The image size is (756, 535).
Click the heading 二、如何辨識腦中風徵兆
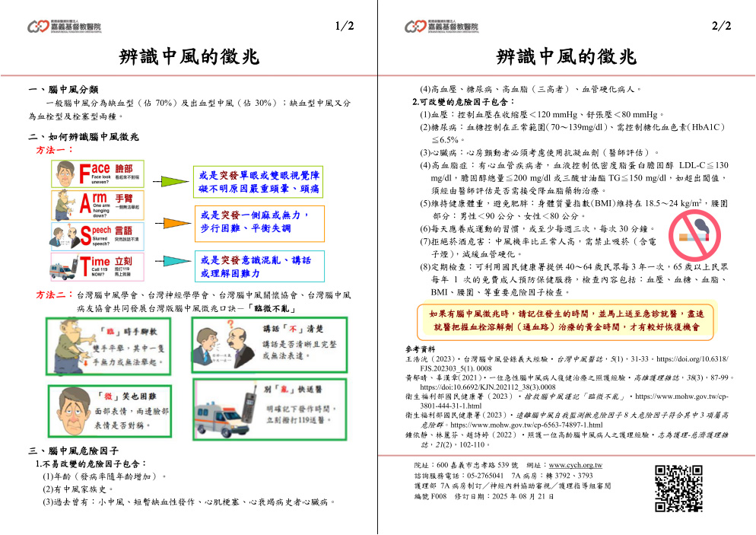(84, 136)
